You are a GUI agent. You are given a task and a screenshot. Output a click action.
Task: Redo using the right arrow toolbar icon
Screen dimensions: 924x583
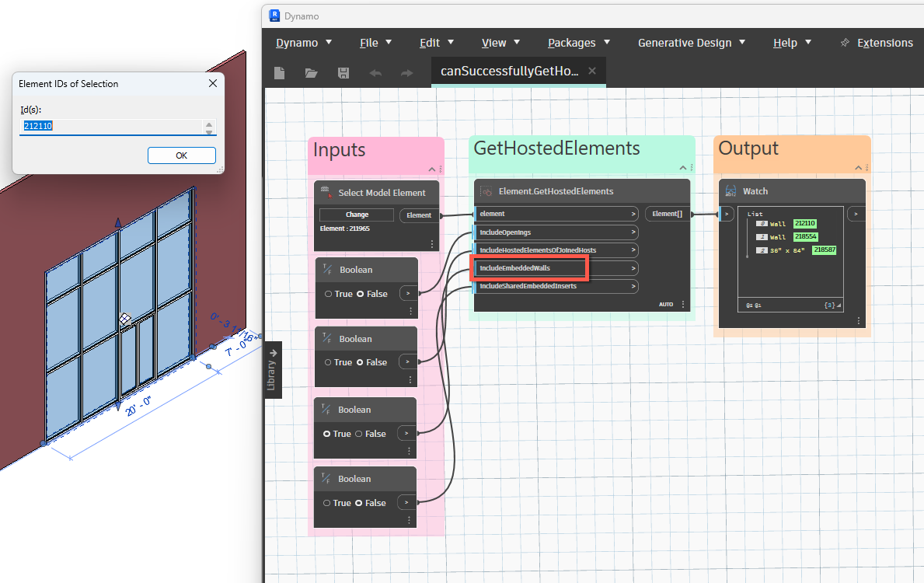tap(406, 73)
